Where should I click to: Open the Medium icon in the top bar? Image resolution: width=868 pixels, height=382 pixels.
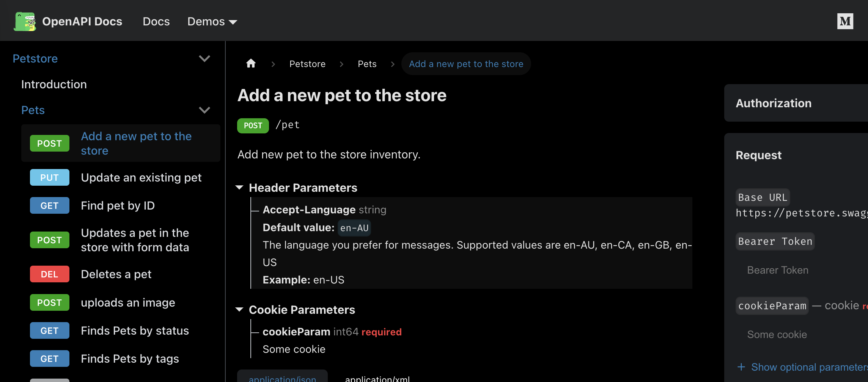(845, 21)
